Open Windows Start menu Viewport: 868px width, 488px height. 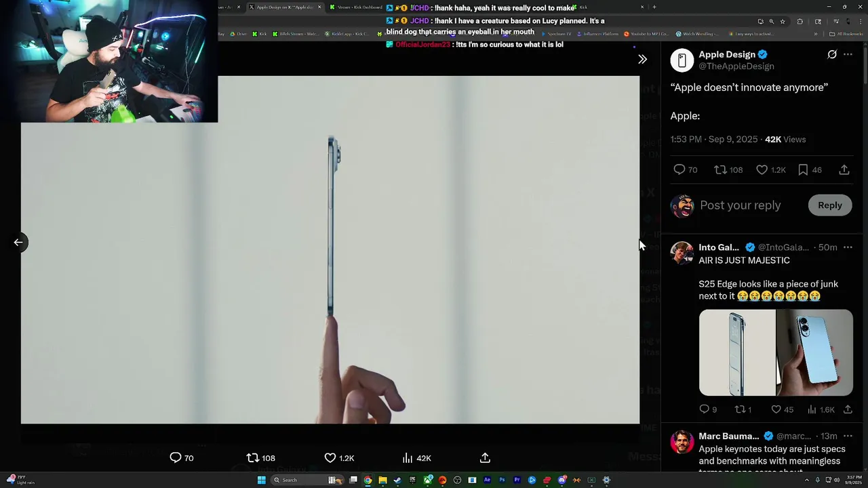click(261, 480)
